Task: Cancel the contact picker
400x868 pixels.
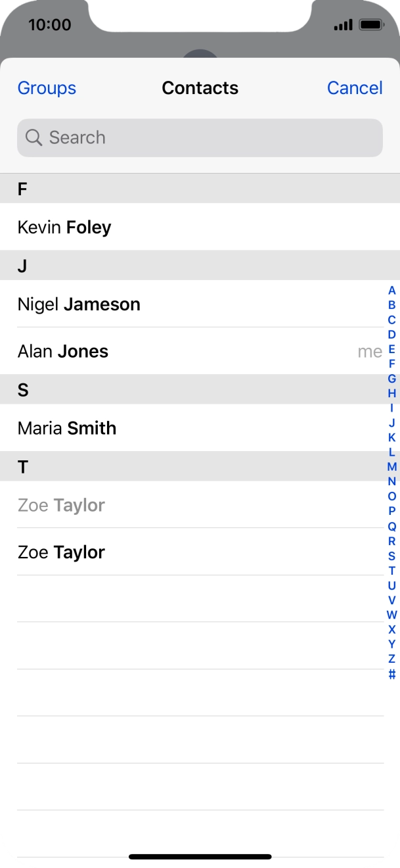Action: [355, 88]
